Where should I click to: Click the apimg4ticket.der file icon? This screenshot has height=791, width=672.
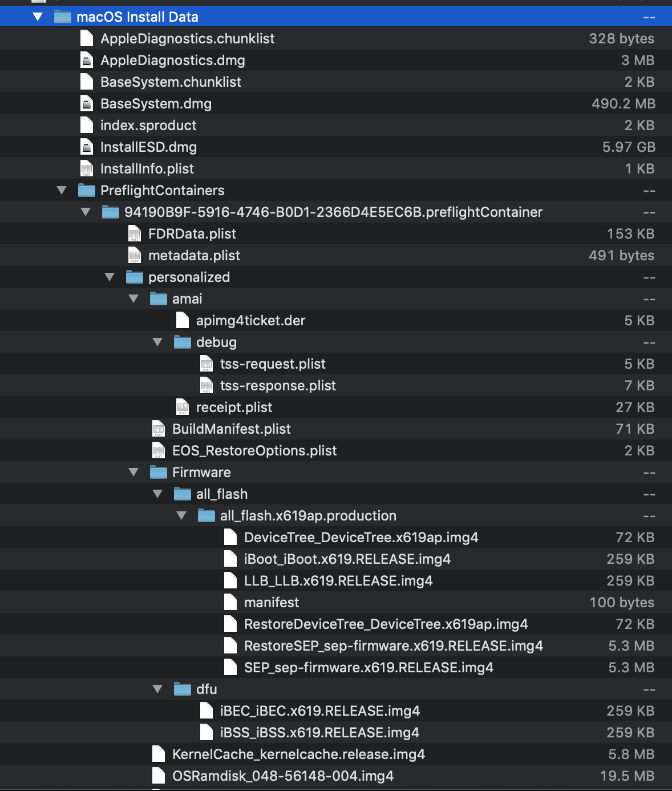coord(183,321)
